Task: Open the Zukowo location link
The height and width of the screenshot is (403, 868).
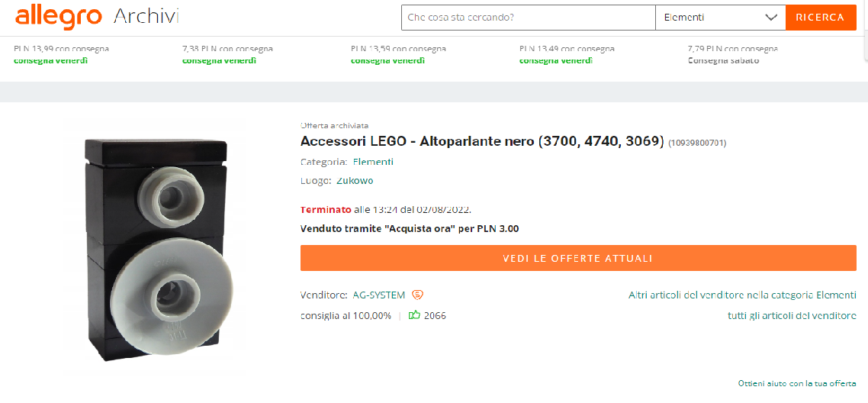Action: pos(355,180)
